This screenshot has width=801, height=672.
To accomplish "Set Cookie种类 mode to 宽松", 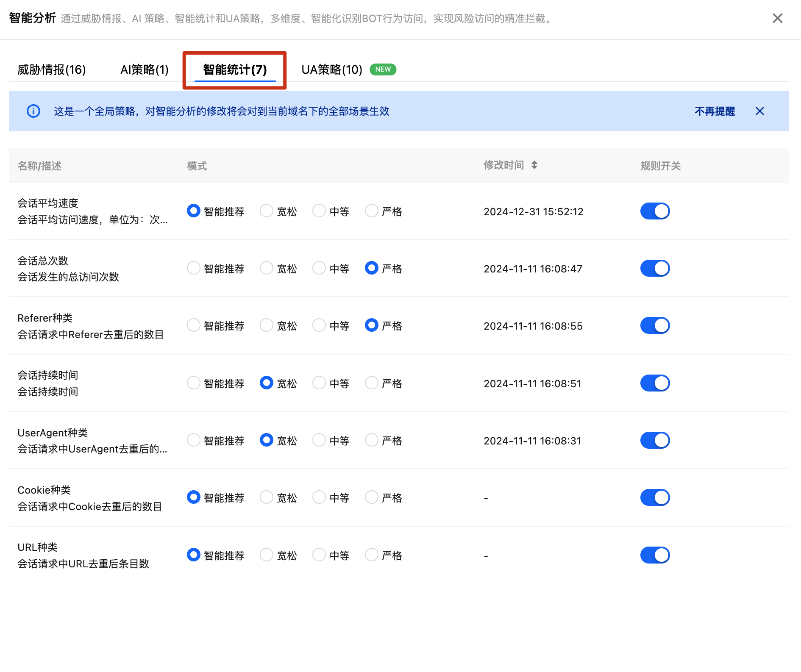I will [x=267, y=497].
